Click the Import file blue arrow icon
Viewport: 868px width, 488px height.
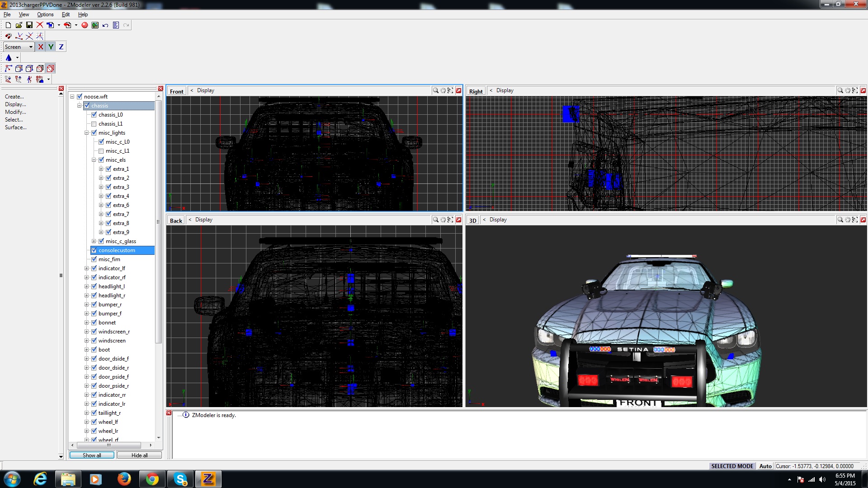pyautogui.click(x=50, y=25)
